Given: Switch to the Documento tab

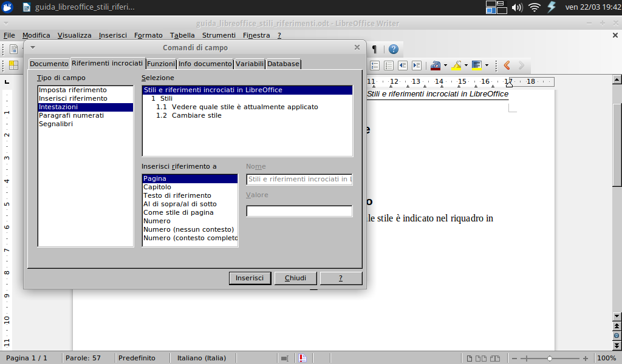Looking at the screenshot, I should click(49, 64).
